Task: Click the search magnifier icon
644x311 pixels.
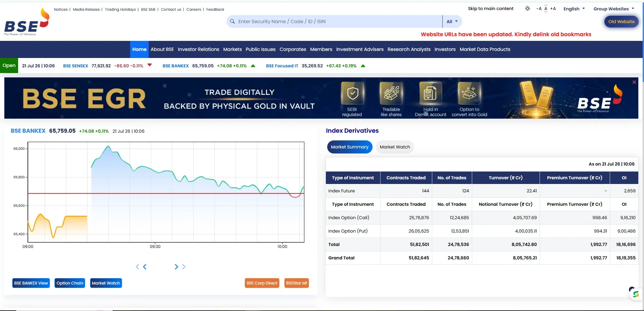Action: (x=232, y=21)
